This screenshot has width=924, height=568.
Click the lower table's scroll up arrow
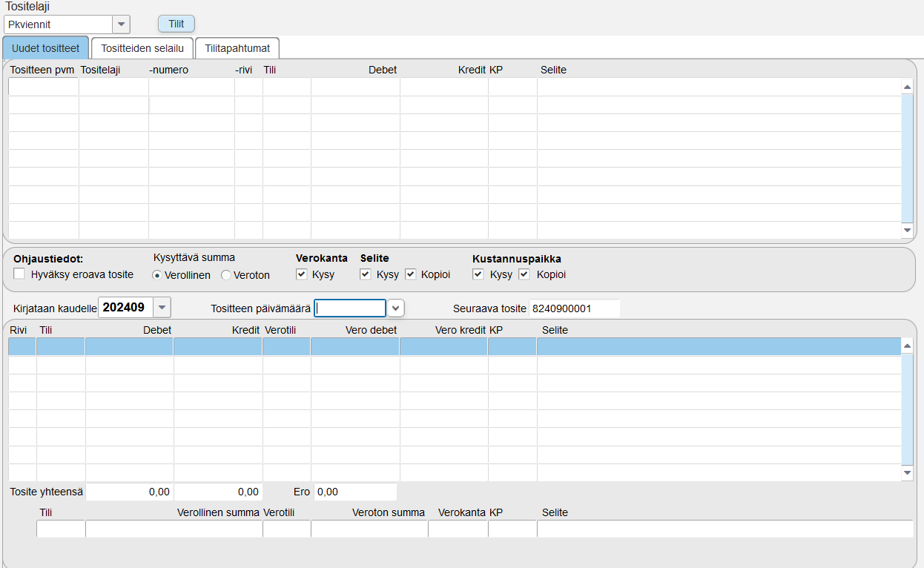click(907, 346)
